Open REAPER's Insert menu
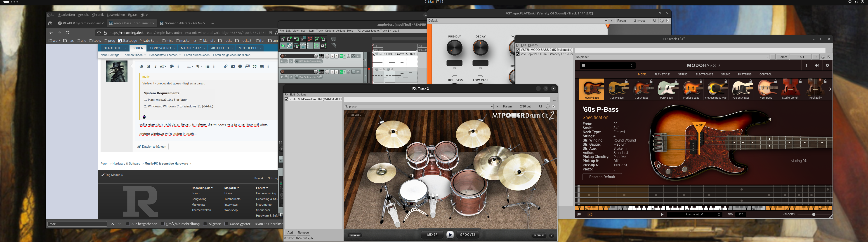Viewport: 868px width, 242px height. click(304, 31)
